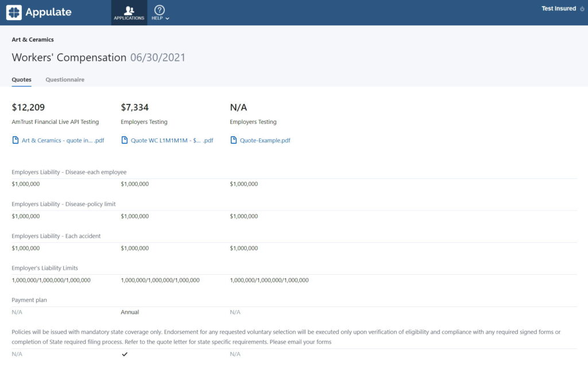The width and height of the screenshot is (588, 365).
Task: Click Employer's Liability Limits label
Action: coord(45,268)
